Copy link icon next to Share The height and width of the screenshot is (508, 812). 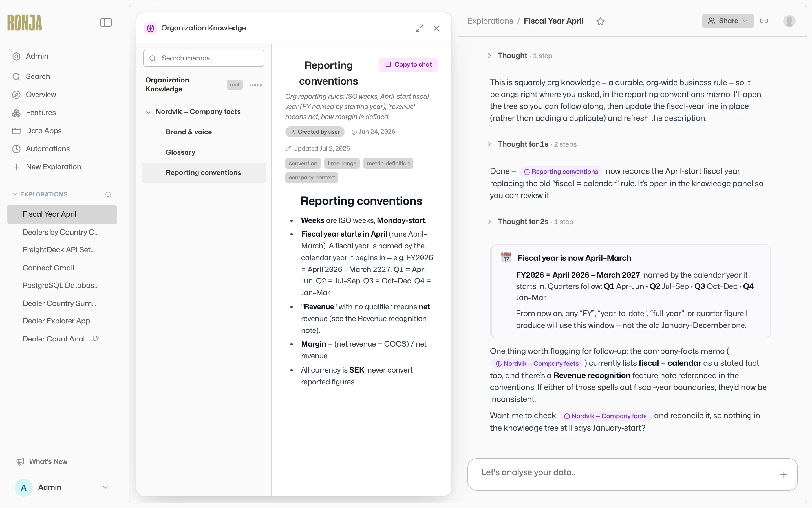click(x=764, y=21)
